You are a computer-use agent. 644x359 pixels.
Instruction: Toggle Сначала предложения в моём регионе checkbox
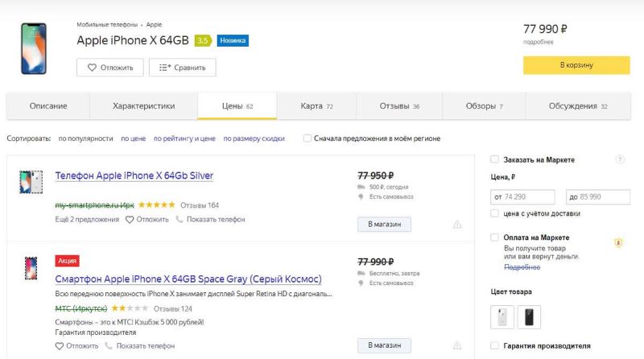(x=308, y=138)
